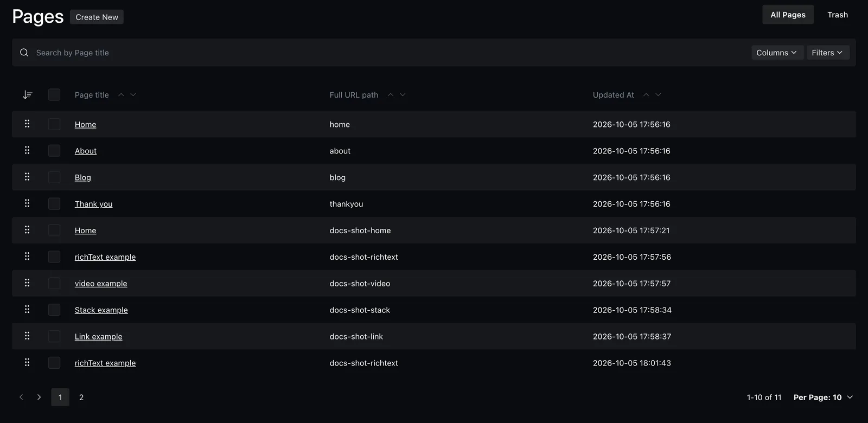Image resolution: width=868 pixels, height=423 pixels.
Task: Click page 1 in pagination
Action: click(x=60, y=398)
